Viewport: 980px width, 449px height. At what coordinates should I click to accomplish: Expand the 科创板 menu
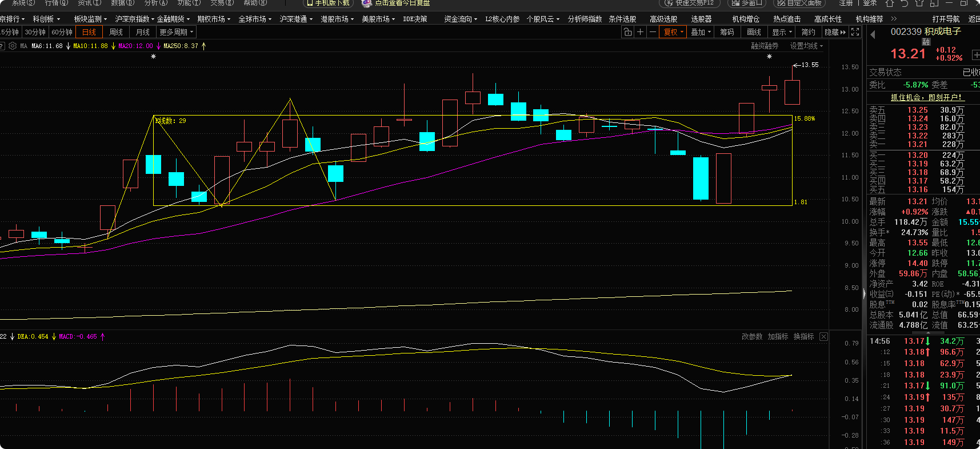pos(46,19)
